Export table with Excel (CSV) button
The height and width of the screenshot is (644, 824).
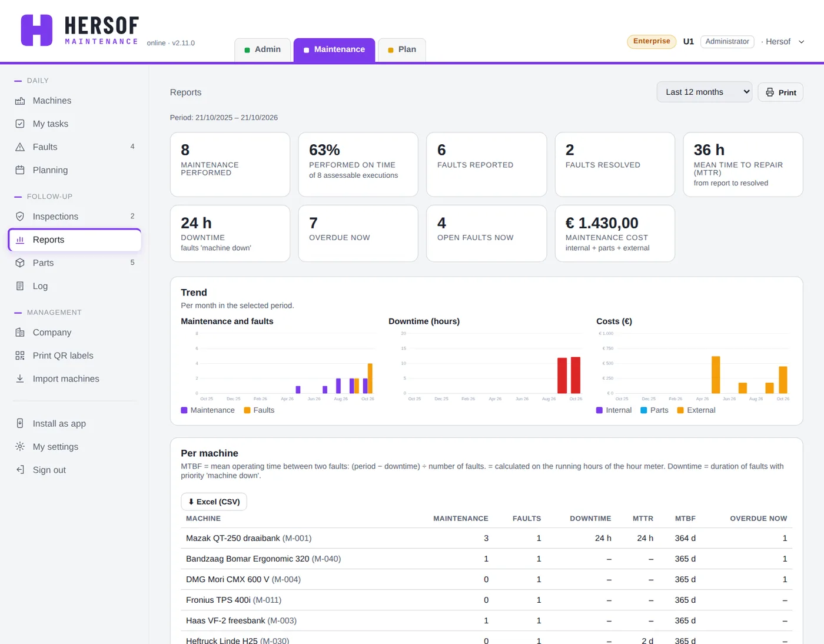(214, 502)
